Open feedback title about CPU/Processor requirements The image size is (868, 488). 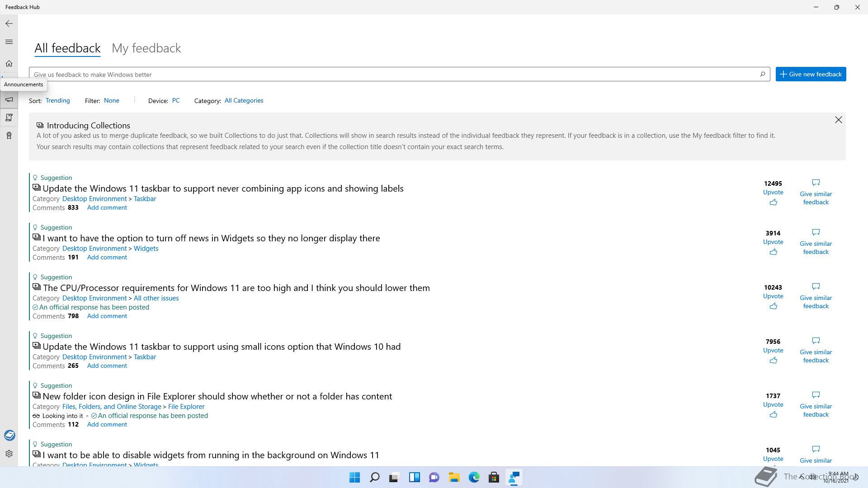click(236, 288)
